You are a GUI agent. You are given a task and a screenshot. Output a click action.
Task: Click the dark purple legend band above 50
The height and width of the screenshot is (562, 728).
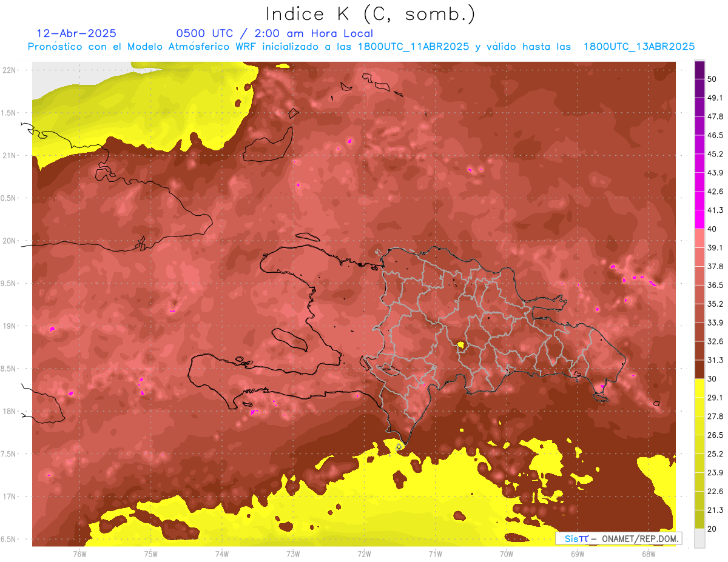pos(699,69)
